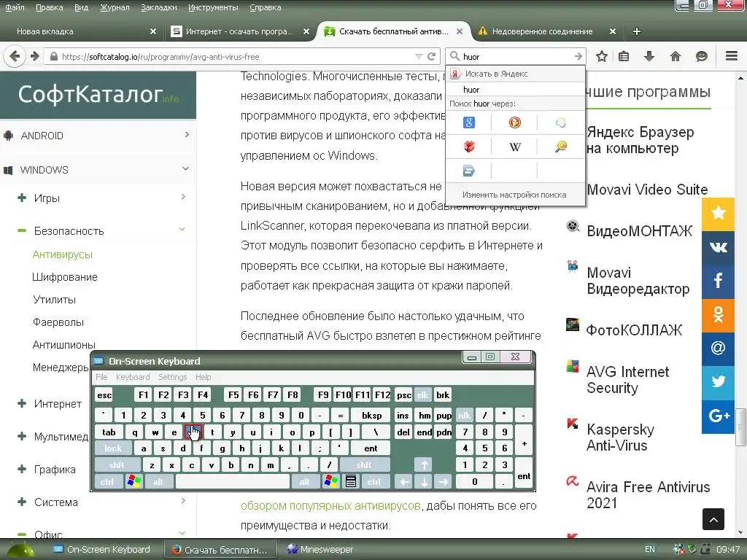Toggle the nlk key on On-Screen Keyboard
The height and width of the screenshot is (560, 747).
(464, 416)
